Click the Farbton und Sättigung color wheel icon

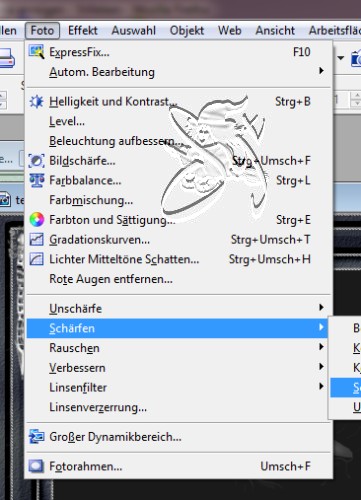click(x=36, y=220)
